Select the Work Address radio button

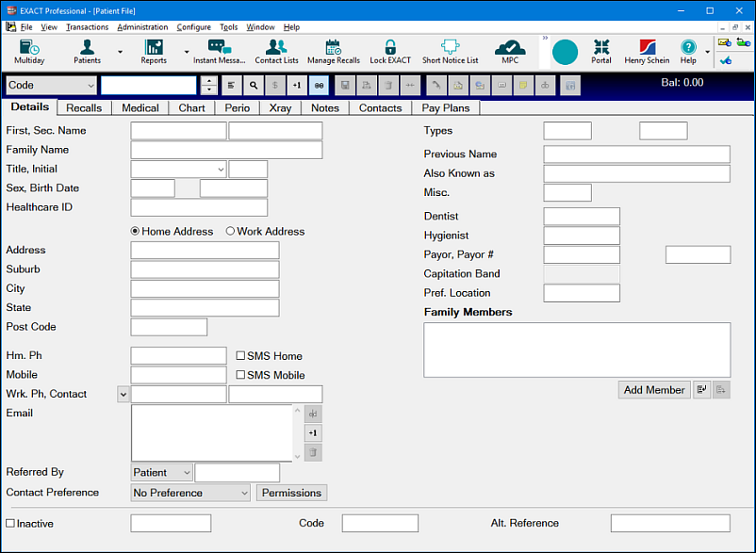(x=230, y=231)
